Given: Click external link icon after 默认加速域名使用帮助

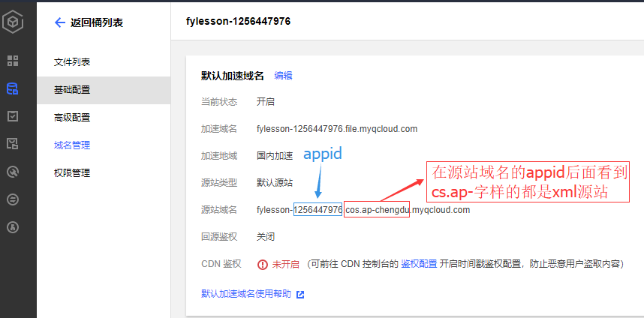Looking at the screenshot, I should (300, 295).
